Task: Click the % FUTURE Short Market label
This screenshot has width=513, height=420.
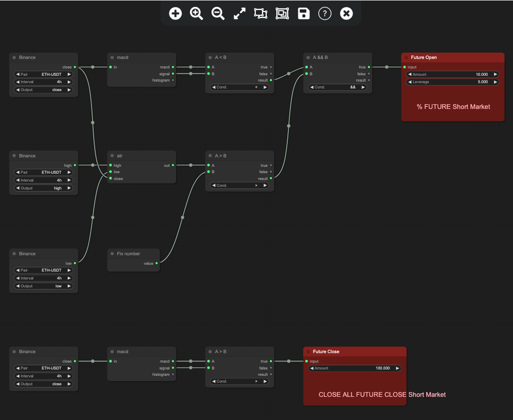Action: [x=453, y=107]
